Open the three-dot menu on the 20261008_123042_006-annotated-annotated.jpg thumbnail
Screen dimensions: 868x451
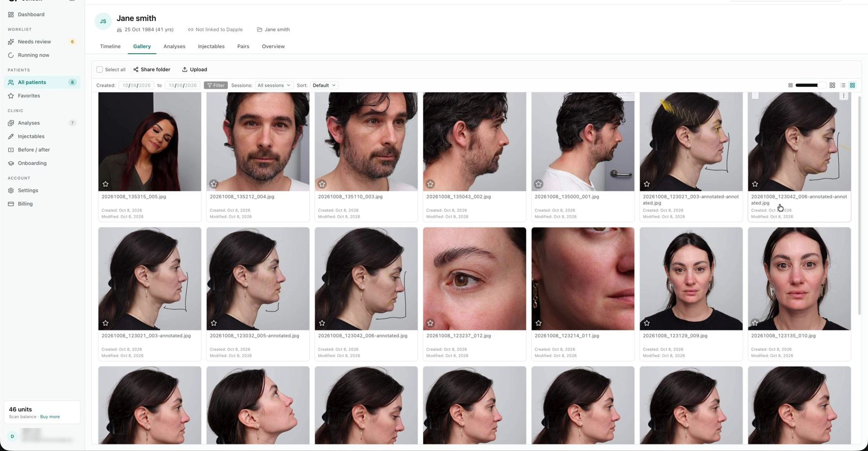click(844, 96)
